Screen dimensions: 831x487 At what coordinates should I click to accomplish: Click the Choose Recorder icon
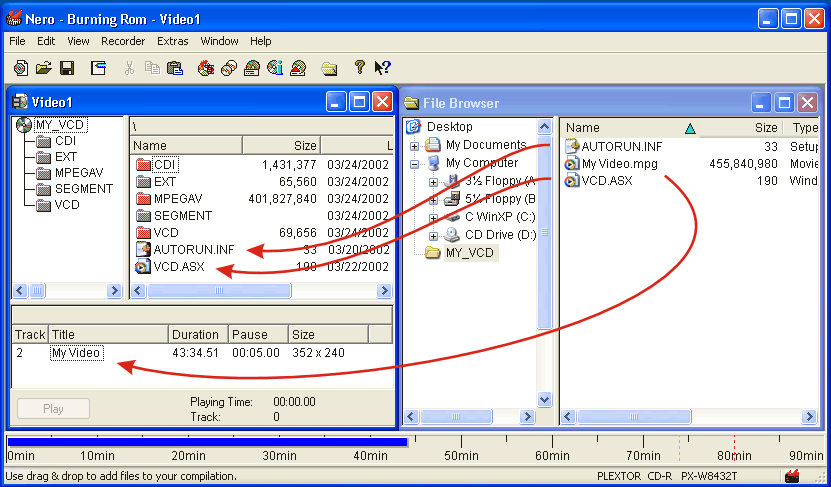[x=252, y=68]
